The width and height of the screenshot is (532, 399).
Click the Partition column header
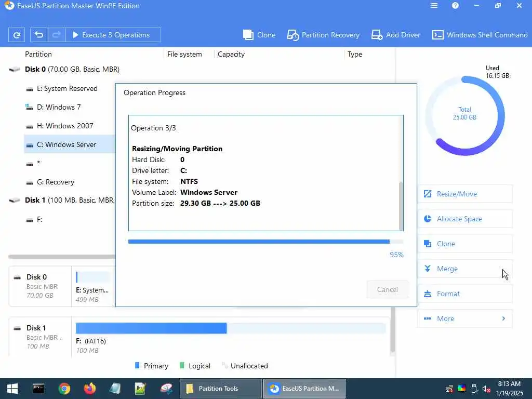click(x=38, y=54)
